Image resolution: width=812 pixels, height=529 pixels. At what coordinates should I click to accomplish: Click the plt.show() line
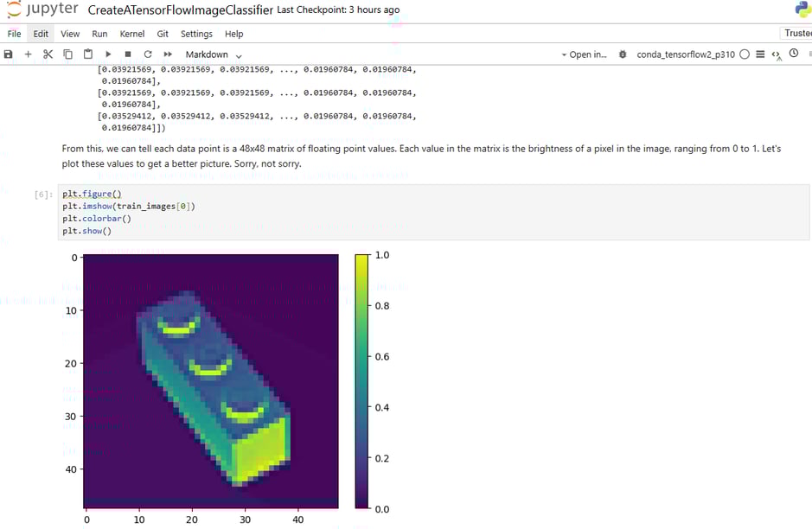pyautogui.click(x=87, y=231)
